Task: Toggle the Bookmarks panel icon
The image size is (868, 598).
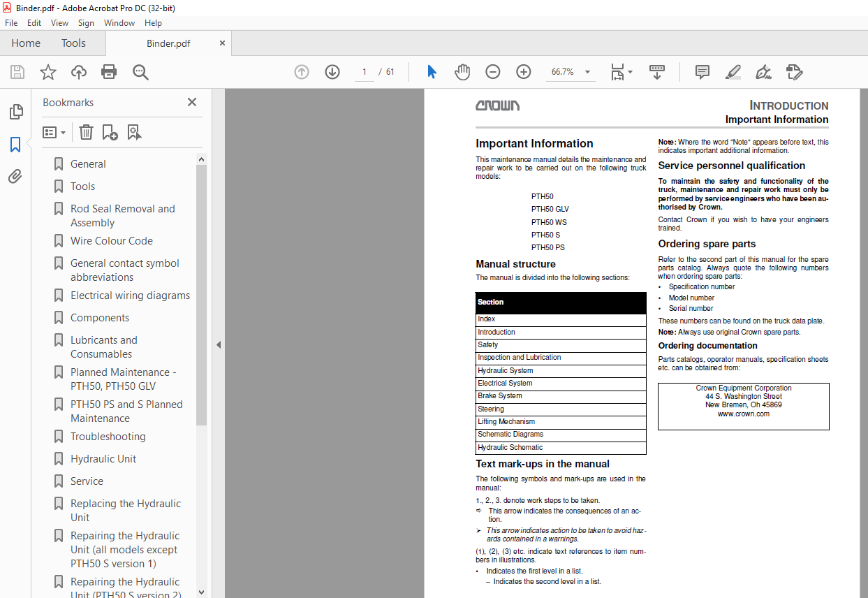Action: (15, 145)
